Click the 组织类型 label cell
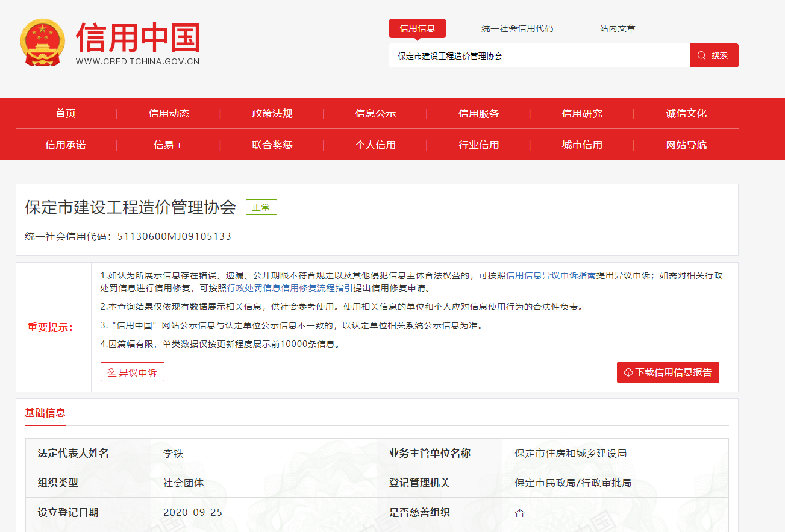Screen dimensions: 785x532 click(89, 483)
